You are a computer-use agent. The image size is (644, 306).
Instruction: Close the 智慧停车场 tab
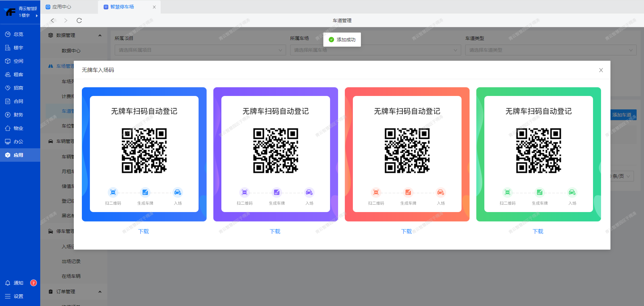[x=154, y=7]
